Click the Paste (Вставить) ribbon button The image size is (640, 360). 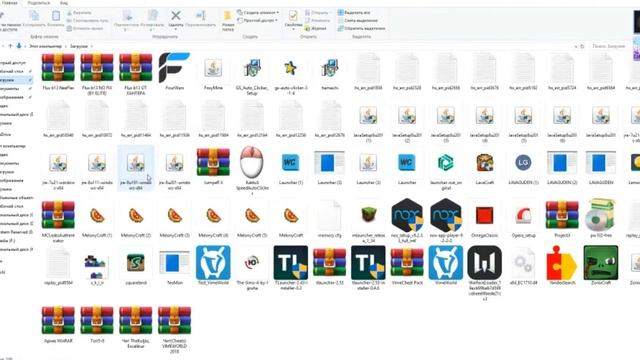pos(56,19)
